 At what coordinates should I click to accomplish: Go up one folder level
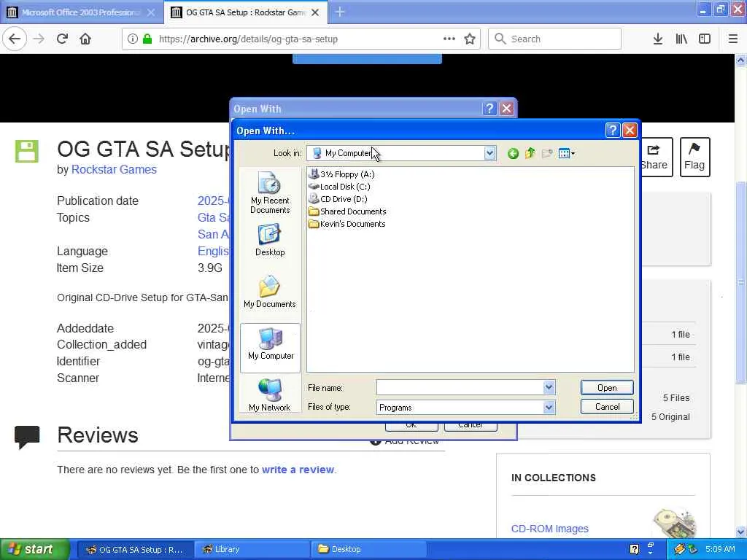click(x=530, y=153)
